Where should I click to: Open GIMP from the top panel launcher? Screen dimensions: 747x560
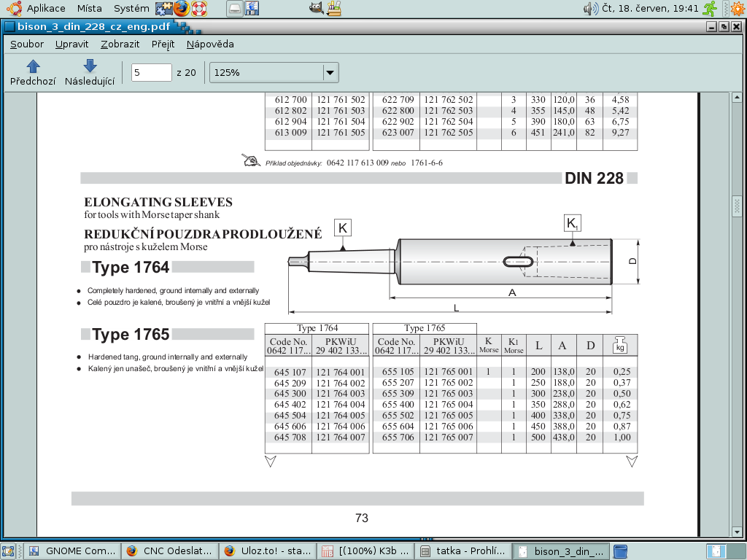point(316,9)
